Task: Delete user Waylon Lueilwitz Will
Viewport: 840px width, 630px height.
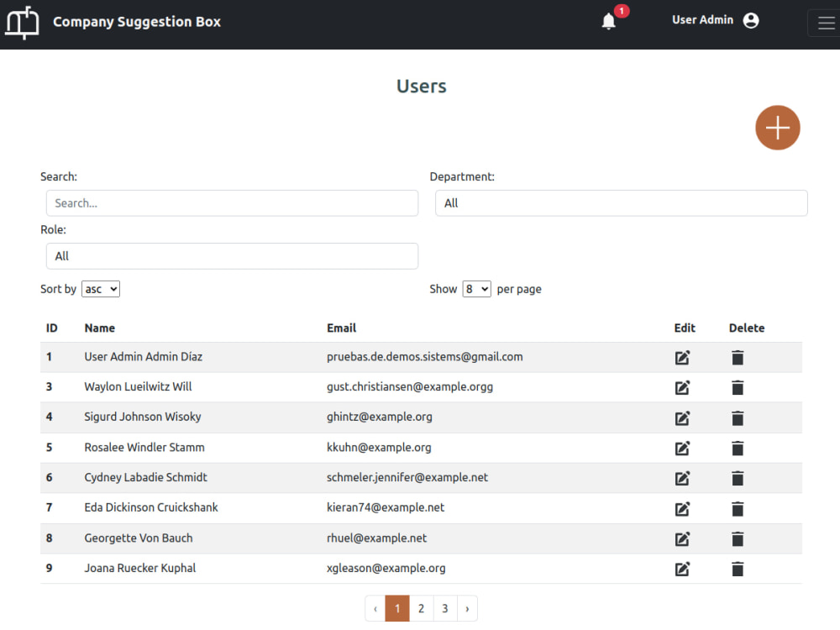Action: [x=738, y=387]
